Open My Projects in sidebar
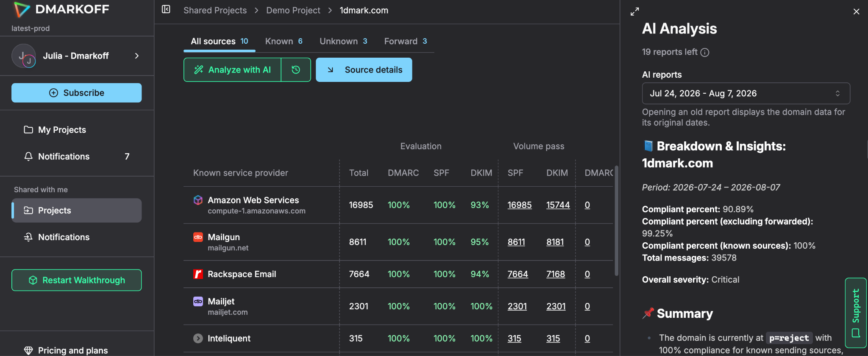868x356 pixels. click(x=77, y=130)
